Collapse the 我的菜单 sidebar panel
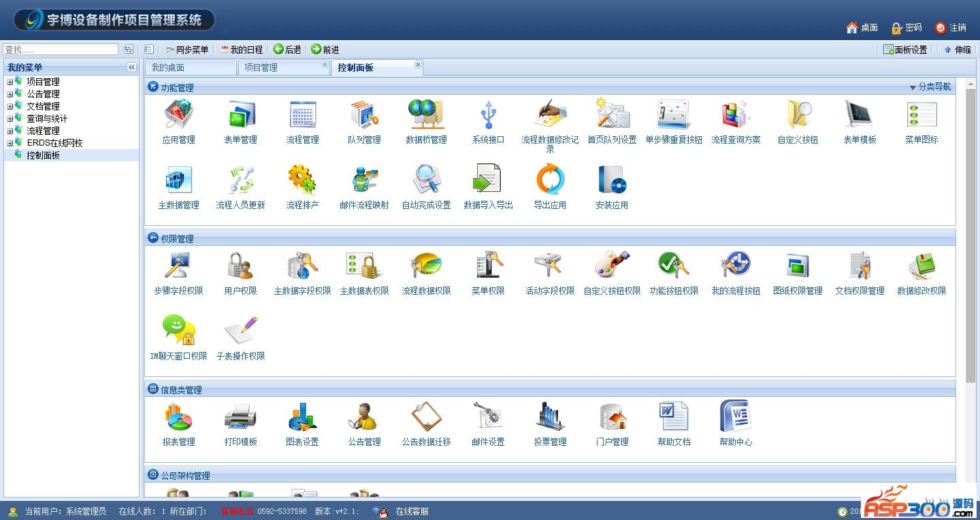This screenshot has width=980, height=520. pos(131,67)
